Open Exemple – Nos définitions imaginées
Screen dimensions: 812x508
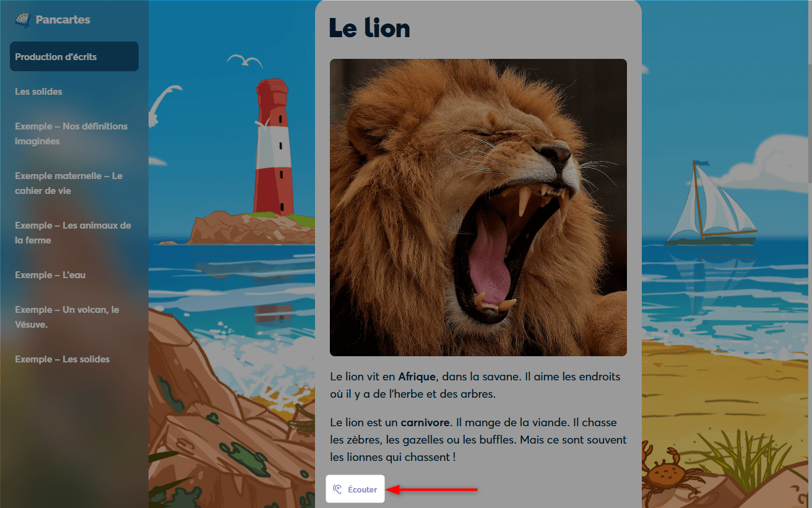coord(71,134)
